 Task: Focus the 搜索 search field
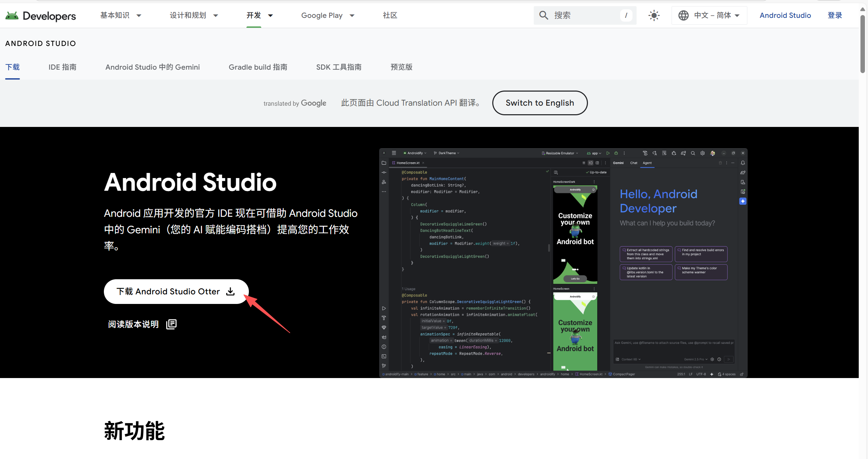coord(585,15)
